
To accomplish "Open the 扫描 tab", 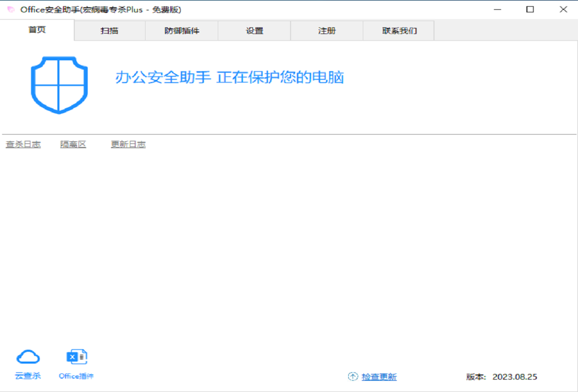I will point(109,31).
